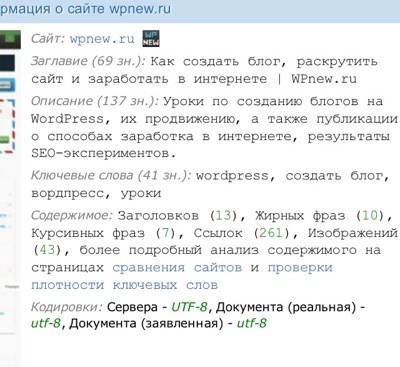The image size is (400, 367).
Task: Click the «Содержимое:» label
Action: 72,215
